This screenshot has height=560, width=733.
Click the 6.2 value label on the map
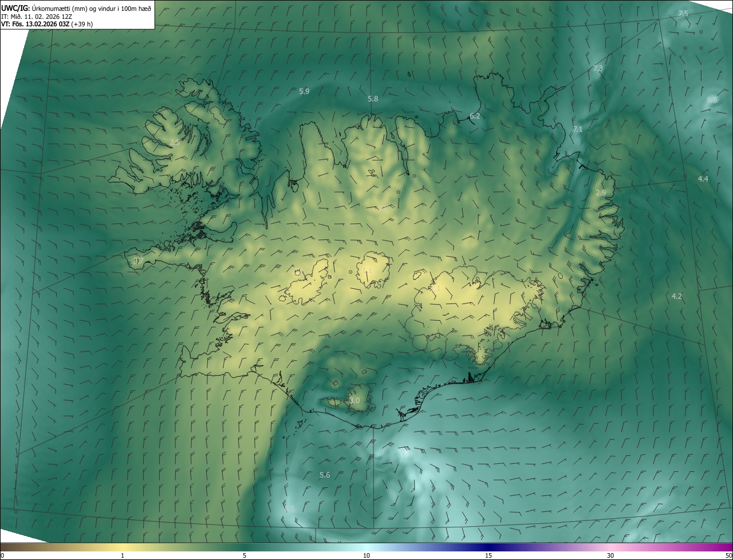pos(475,116)
